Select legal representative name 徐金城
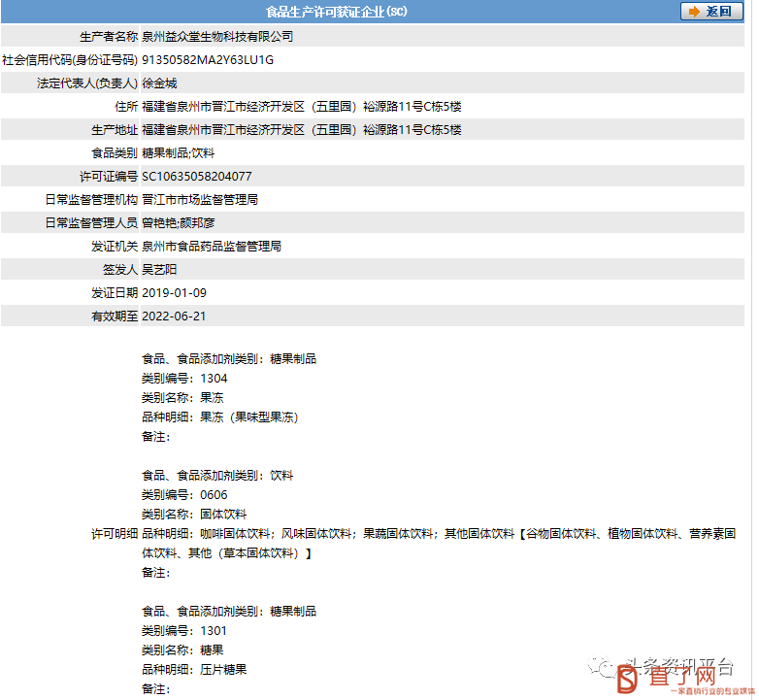Image resolution: width=759 pixels, height=700 pixels. (x=159, y=83)
